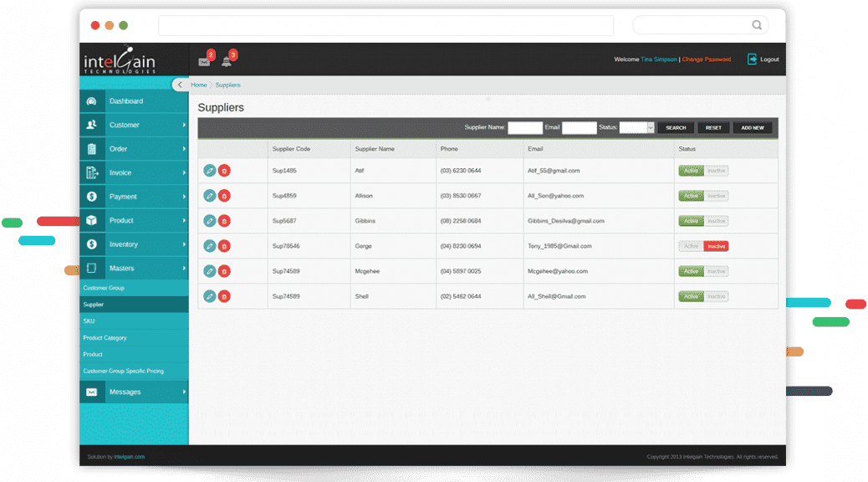This screenshot has width=868, height=482.
Task: Click the Invoice document icon
Action: pyautogui.click(x=92, y=173)
